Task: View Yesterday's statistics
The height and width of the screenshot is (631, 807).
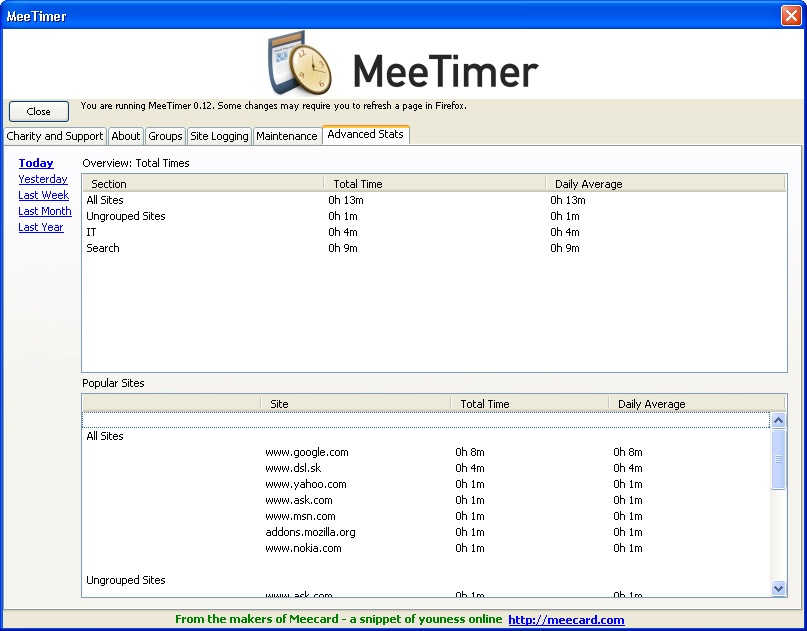Action: click(x=43, y=179)
